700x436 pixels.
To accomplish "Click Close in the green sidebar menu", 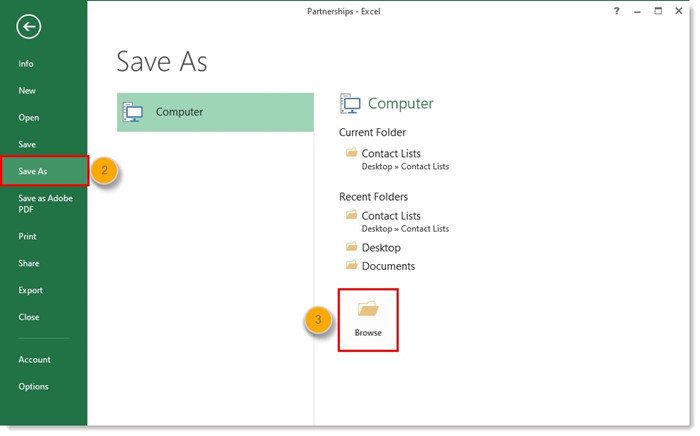I will (29, 318).
